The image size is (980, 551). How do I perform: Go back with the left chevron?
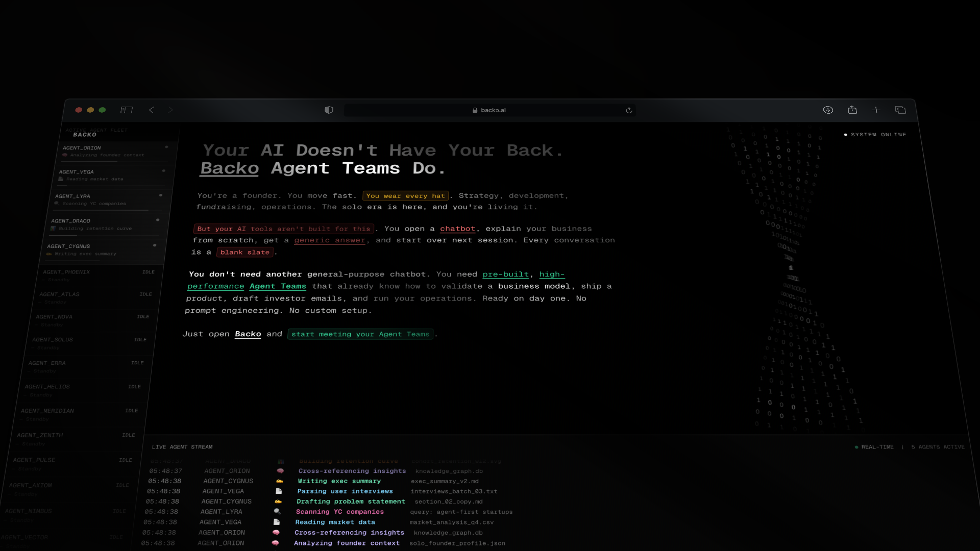pos(152,110)
